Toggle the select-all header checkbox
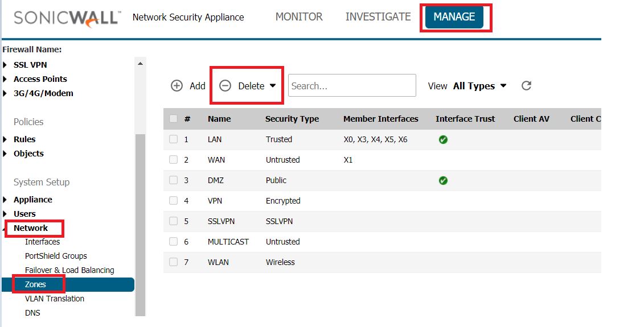644x327 pixels. pos(173,119)
